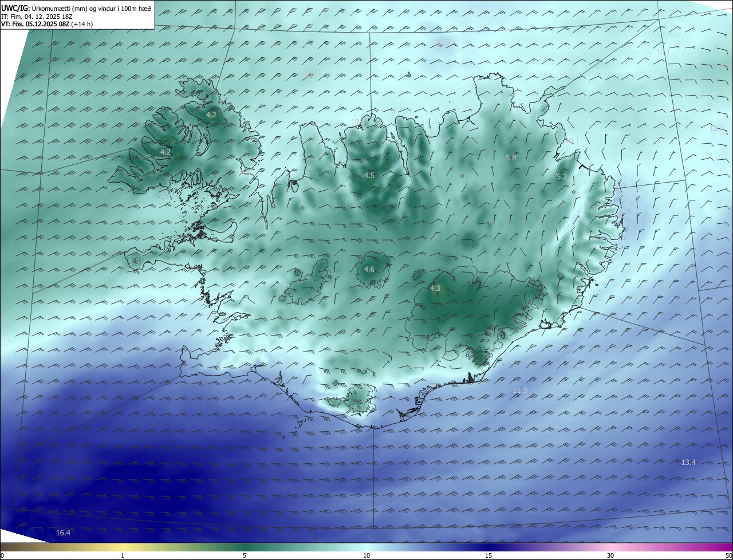Click the 16.4 value over the southwest ocean
733x560 pixels.
click(x=63, y=533)
